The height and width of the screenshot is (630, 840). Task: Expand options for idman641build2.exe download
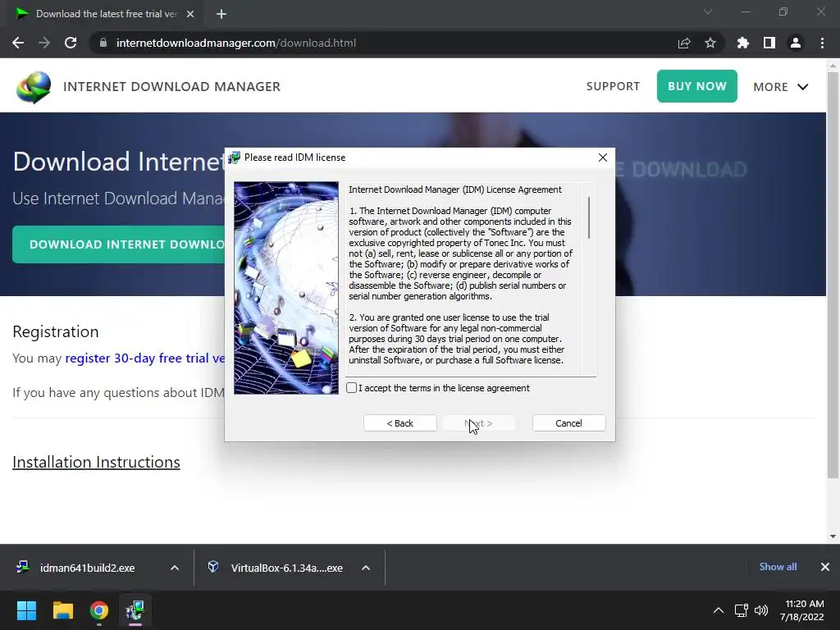(175, 568)
